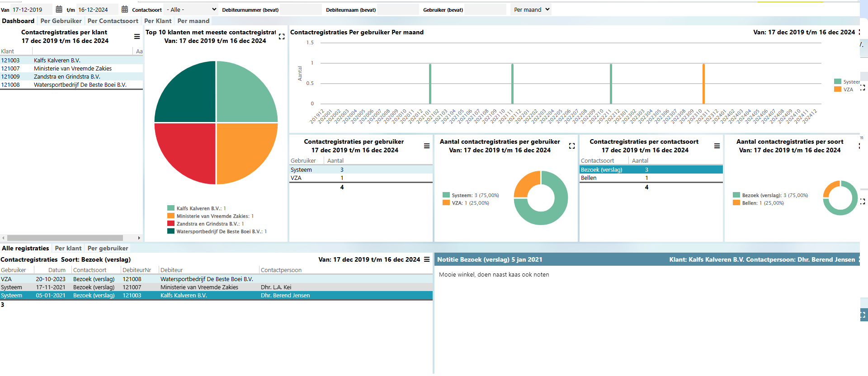Toggle Ministerie van Vreemde Zakies legend swatch
Viewport: 868px width, 376px height.
click(x=171, y=216)
